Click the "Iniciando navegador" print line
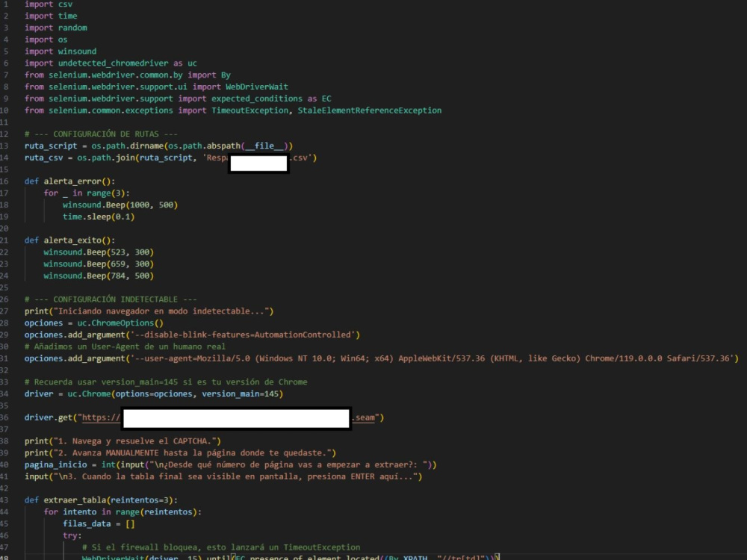The height and width of the screenshot is (560, 747). pyautogui.click(x=149, y=311)
